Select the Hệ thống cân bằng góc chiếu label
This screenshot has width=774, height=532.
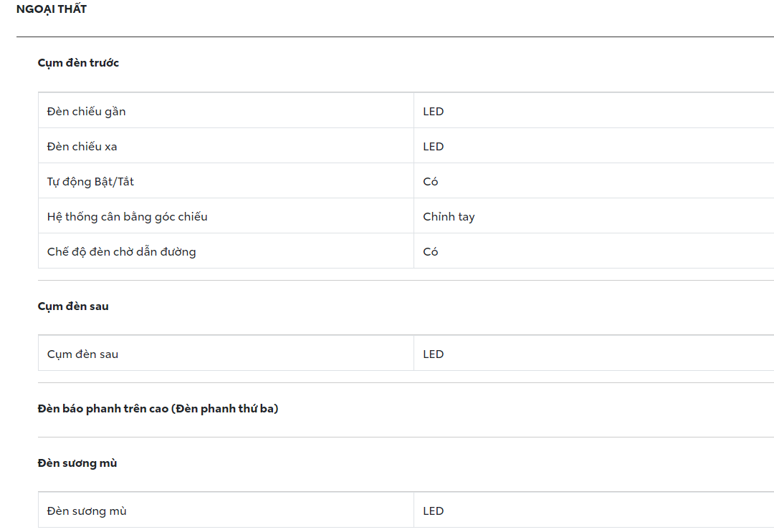coord(127,217)
